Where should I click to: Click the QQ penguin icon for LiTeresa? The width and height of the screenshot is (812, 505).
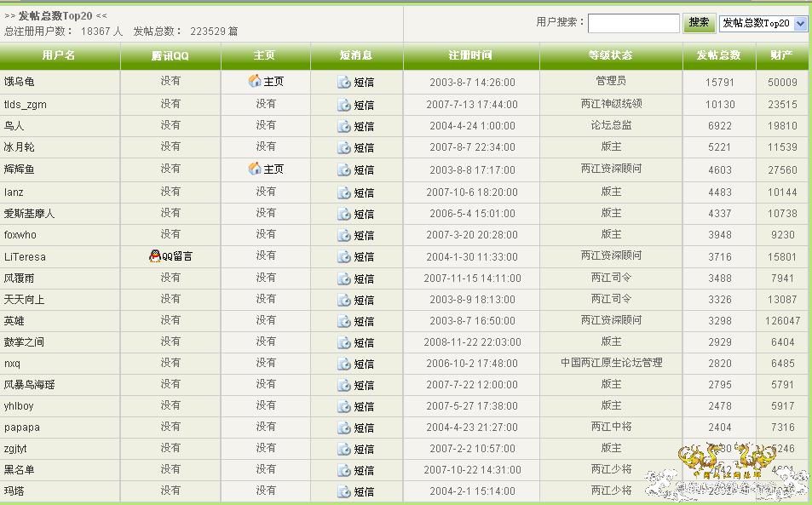click(x=154, y=256)
